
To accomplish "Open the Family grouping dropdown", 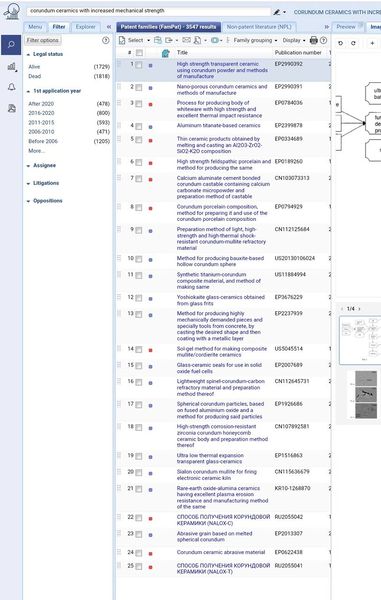I will click(255, 40).
